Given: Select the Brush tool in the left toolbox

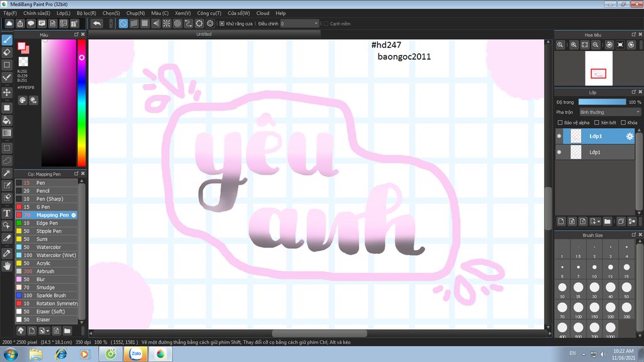Looking at the screenshot, I should coord(7,40).
